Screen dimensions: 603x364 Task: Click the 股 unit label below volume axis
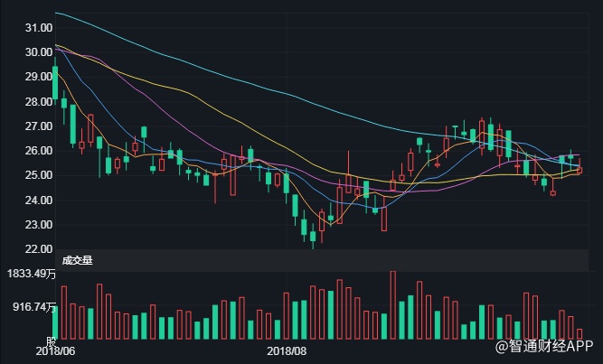point(51,341)
